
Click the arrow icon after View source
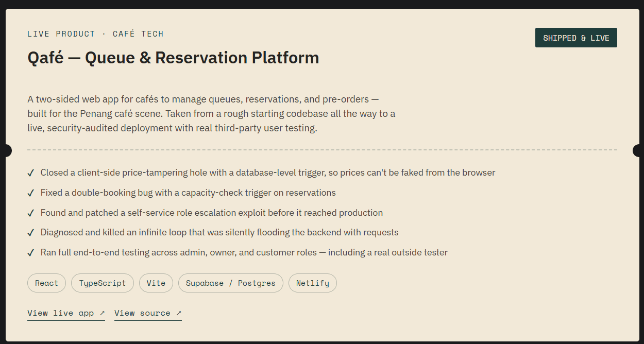click(x=179, y=313)
